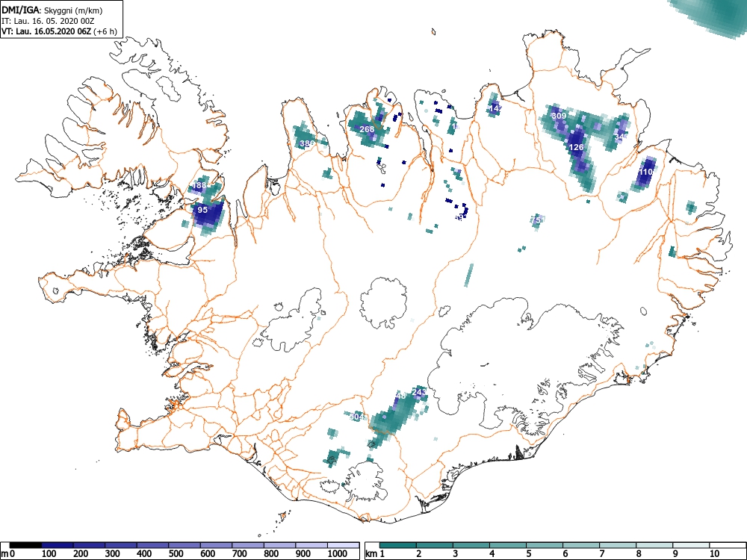Screen dimensions: 747x560
Task: Click the 'DMI/IGA: Skyggni (m/km)' title text
Action: point(52,10)
